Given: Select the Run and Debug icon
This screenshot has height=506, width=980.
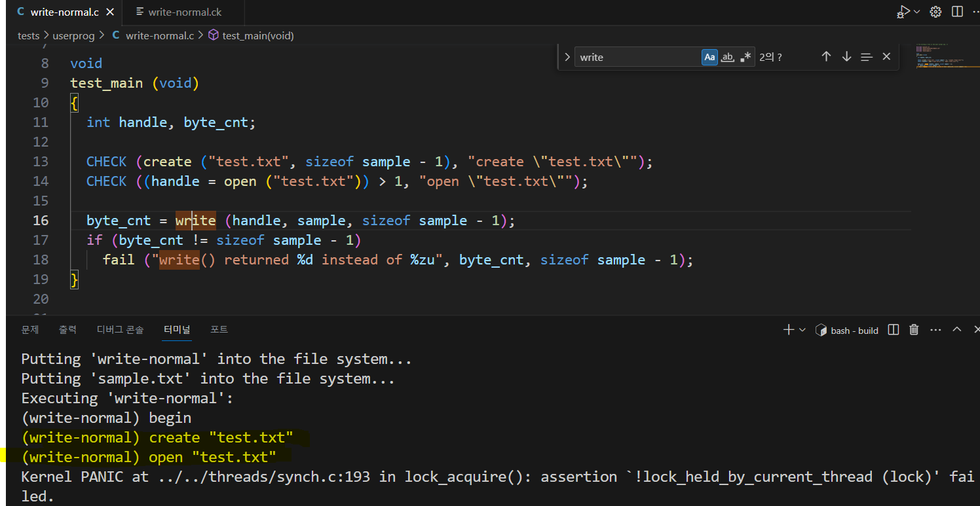Looking at the screenshot, I should click(904, 11).
